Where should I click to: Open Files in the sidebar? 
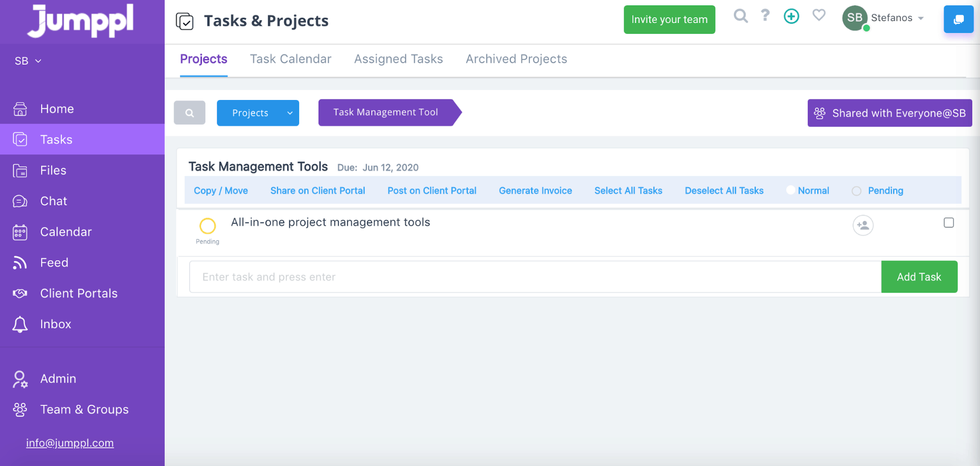(x=82, y=171)
